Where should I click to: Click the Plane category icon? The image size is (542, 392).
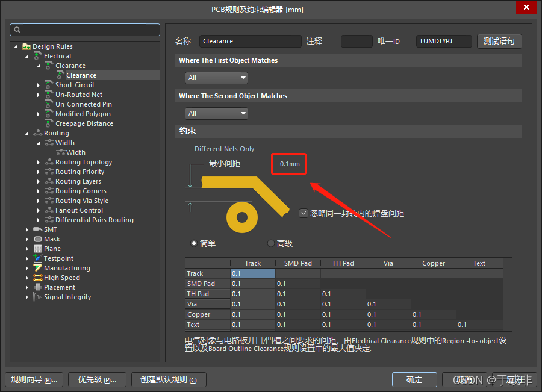click(38, 249)
